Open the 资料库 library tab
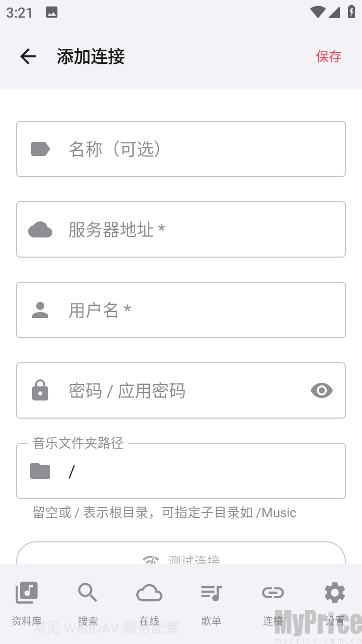Viewport: 362px width, 644px height. [27, 603]
